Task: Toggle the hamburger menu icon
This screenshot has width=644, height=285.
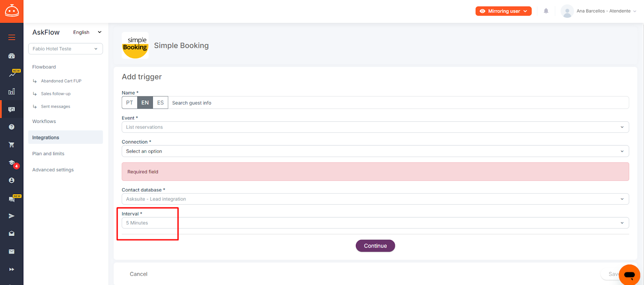Action: 12,37
